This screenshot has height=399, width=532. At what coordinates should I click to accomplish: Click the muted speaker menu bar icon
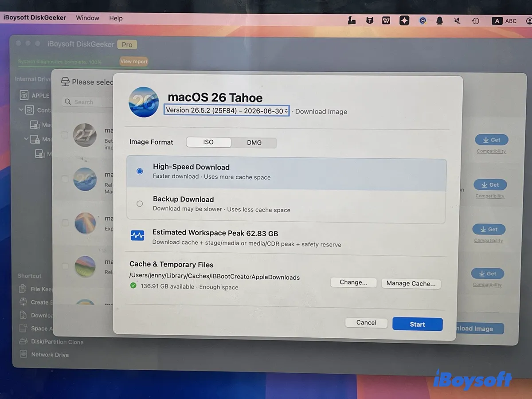(458, 21)
